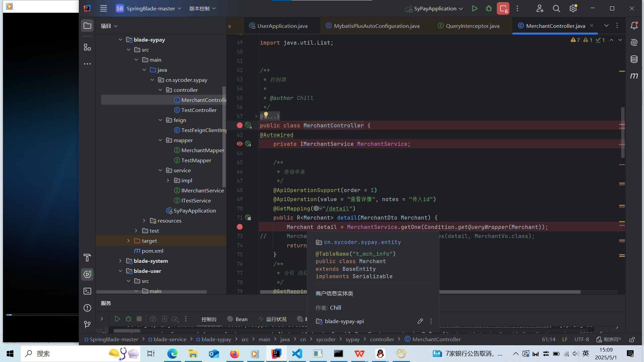
Task: Open the Structure tool window icon
Action: (87, 47)
